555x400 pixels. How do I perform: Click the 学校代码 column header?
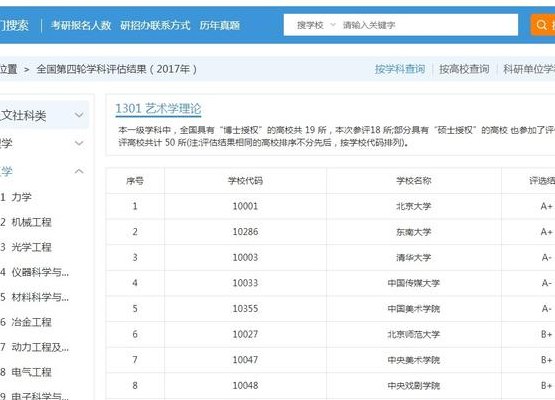(x=245, y=181)
